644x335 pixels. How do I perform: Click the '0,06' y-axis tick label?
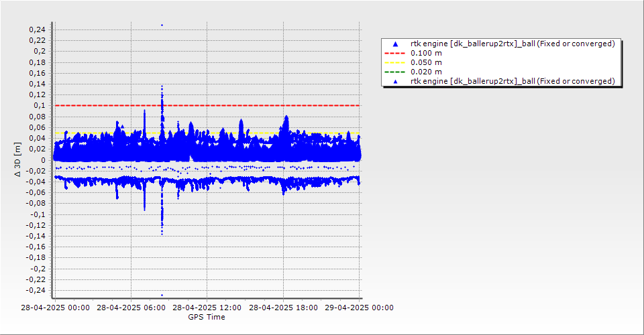click(x=37, y=127)
